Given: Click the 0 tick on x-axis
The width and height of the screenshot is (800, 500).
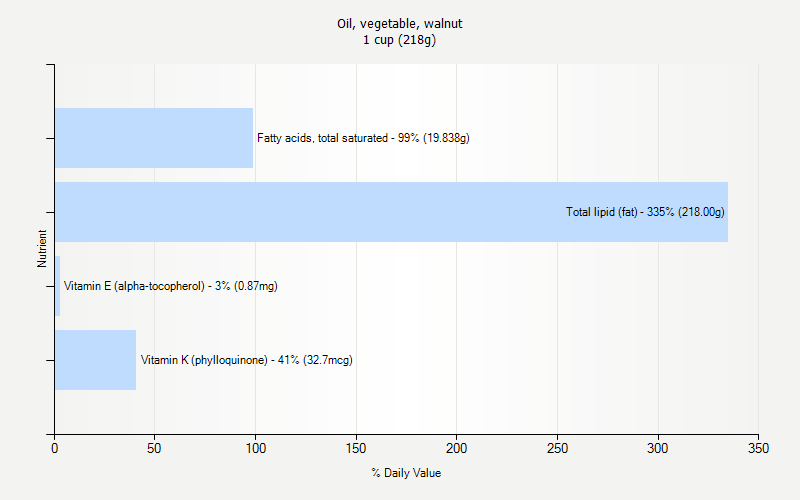Looking at the screenshot, I should point(55,448).
